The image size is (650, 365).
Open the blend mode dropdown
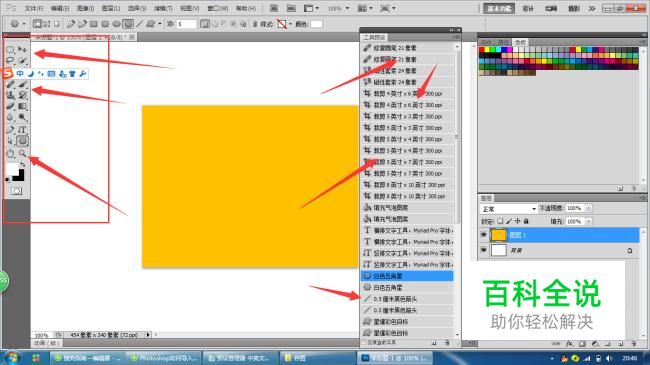(508, 209)
